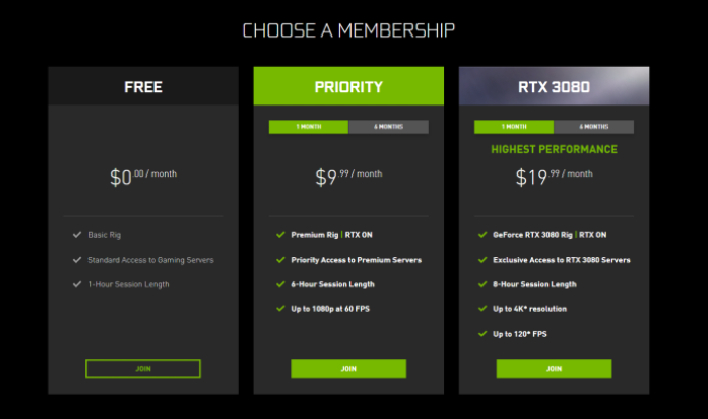Click checkmark icon beside Basic Rig
The image size is (708, 419).
77,235
